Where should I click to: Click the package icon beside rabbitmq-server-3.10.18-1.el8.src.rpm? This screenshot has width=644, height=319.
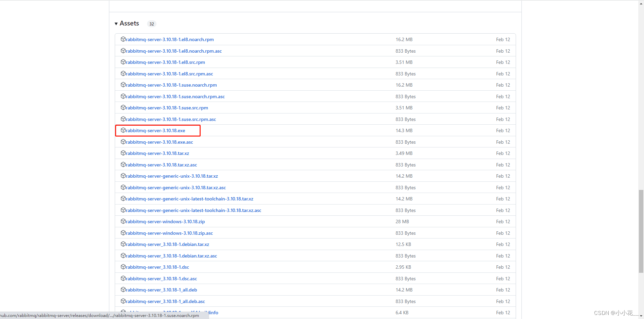tap(123, 62)
